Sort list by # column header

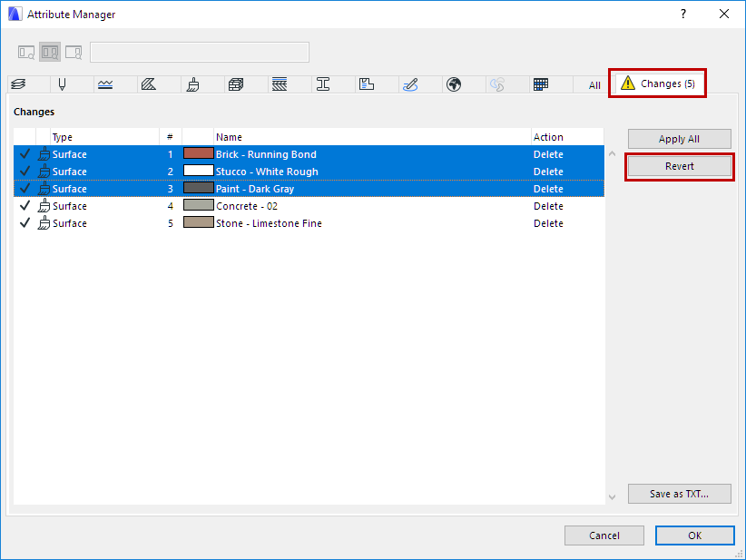click(171, 137)
